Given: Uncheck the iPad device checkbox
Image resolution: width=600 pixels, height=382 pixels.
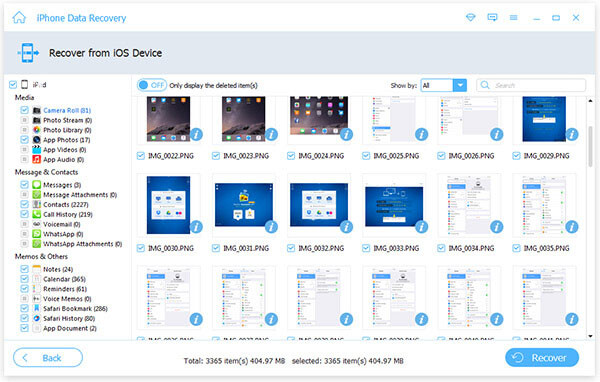Looking at the screenshot, I should click(13, 85).
